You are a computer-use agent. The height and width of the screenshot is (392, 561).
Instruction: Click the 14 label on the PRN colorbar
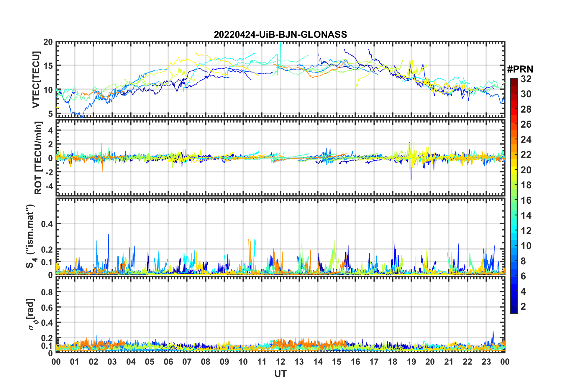click(x=526, y=215)
